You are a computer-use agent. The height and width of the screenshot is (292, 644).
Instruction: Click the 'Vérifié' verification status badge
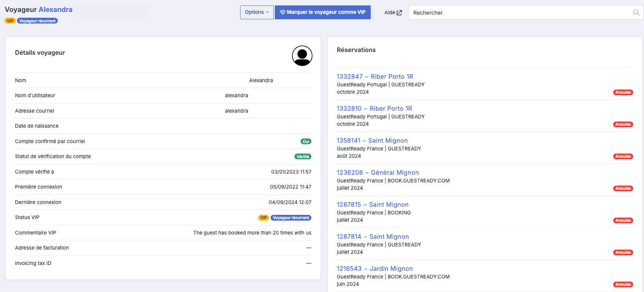pos(303,157)
